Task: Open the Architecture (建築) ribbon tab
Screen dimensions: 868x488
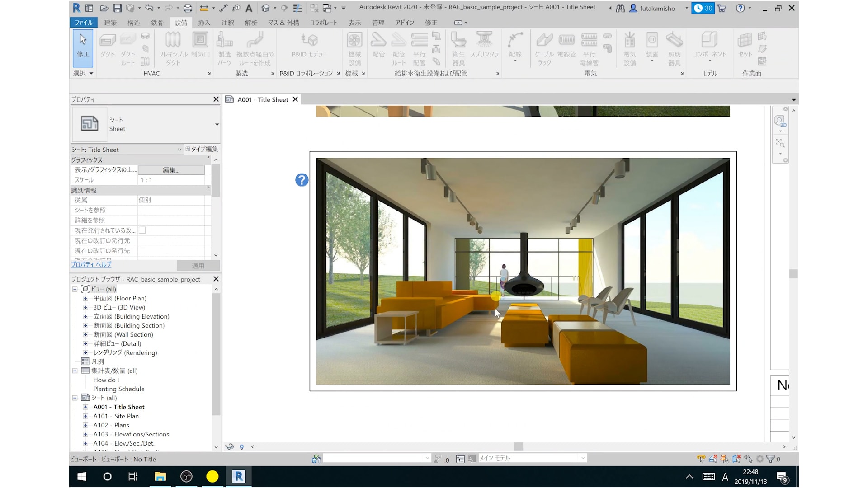Action: coord(110,23)
